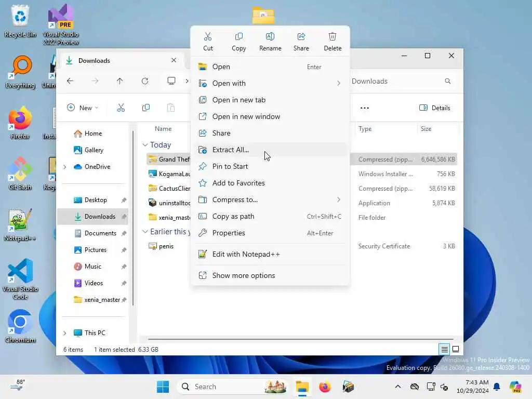Expand the Open with submenu
The width and height of the screenshot is (532, 399).
tap(270, 84)
